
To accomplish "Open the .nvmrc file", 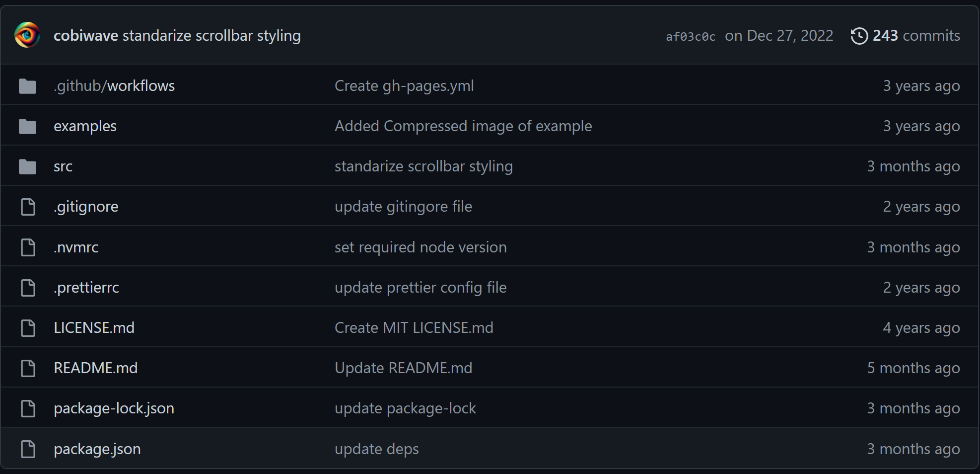I will 76,247.
